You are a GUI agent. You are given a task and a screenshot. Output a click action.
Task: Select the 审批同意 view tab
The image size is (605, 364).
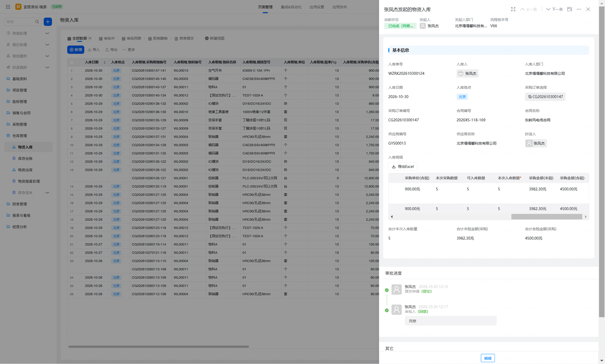[x=131, y=38]
